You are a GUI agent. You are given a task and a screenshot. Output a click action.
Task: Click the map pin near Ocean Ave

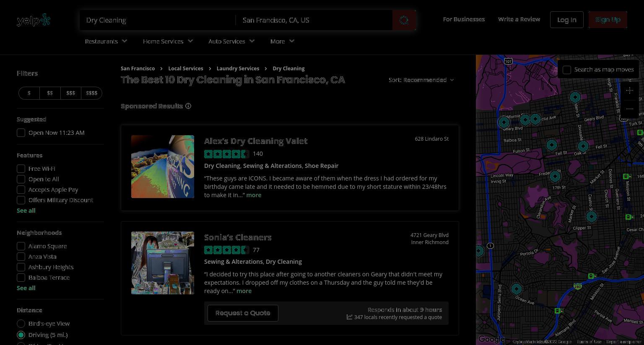tap(517, 289)
